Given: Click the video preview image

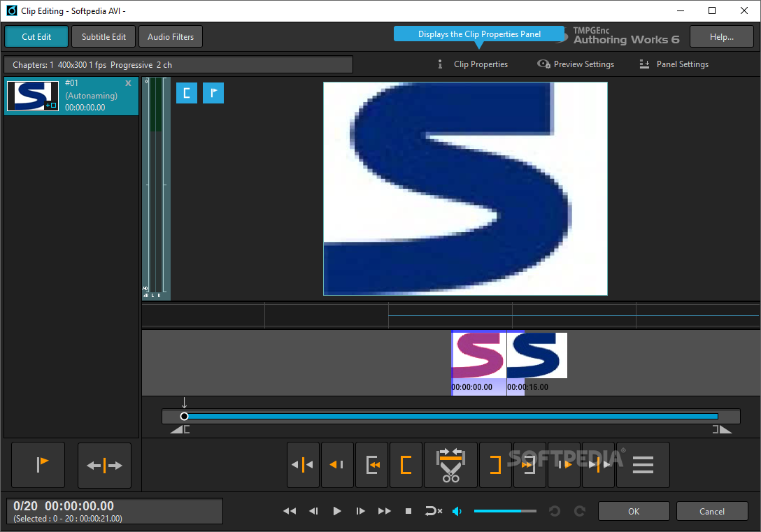Looking at the screenshot, I should tap(465, 188).
